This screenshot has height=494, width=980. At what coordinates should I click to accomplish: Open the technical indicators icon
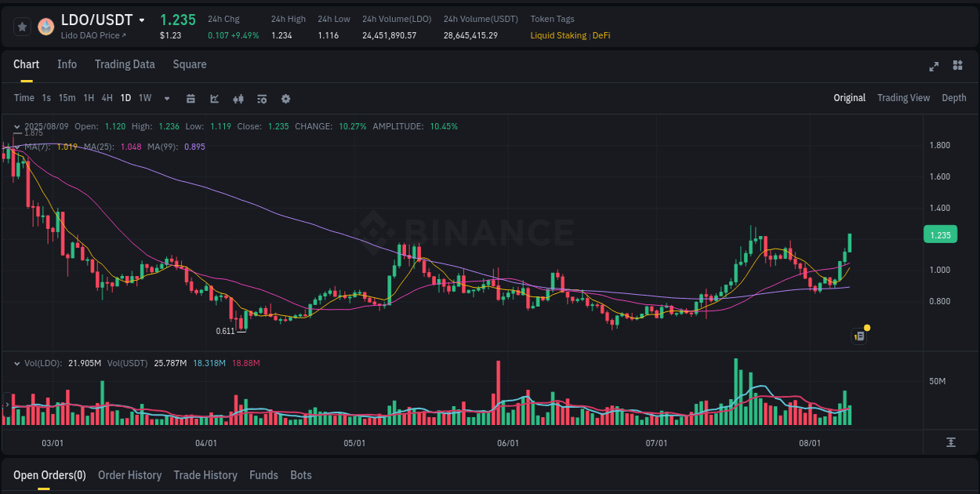coord(238,99)
